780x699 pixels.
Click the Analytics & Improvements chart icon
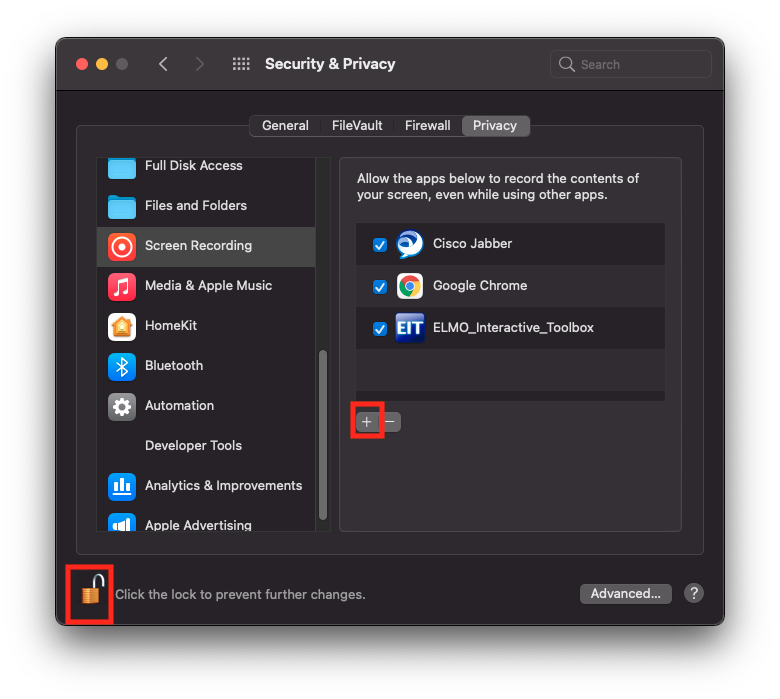click(122, 487)
